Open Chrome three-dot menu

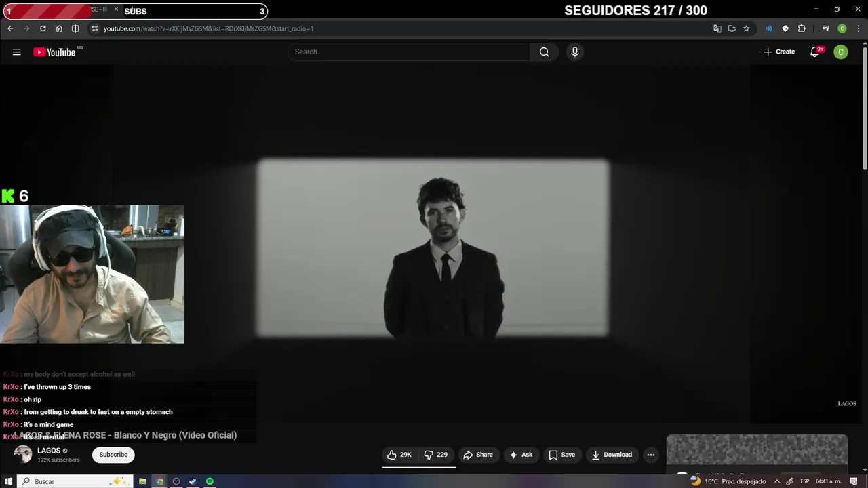(857, 28)
